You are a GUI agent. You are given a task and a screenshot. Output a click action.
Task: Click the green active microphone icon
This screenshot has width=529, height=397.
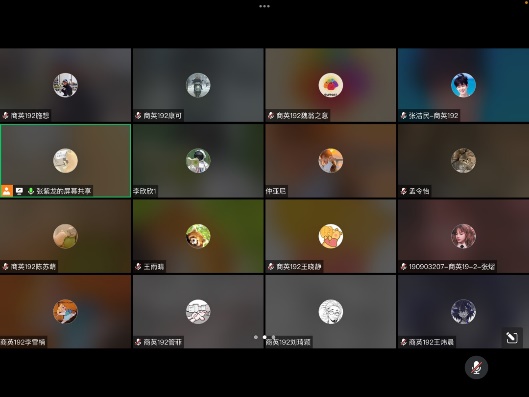[x=31, y=191]
